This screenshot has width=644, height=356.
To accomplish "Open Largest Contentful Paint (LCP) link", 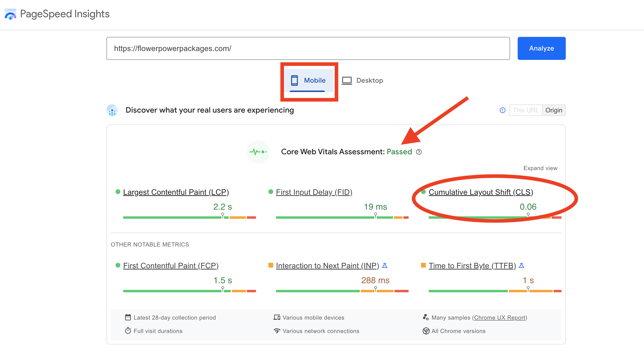I will 176,192.
